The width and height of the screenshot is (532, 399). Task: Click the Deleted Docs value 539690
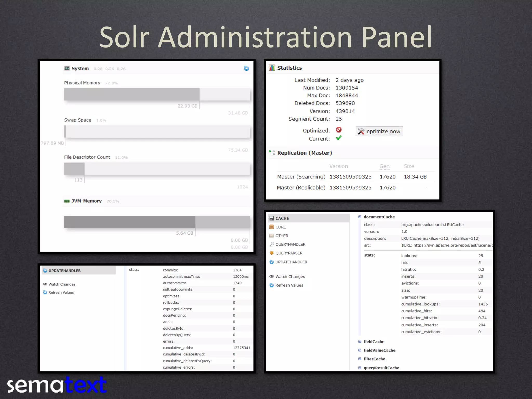(345, 103)
